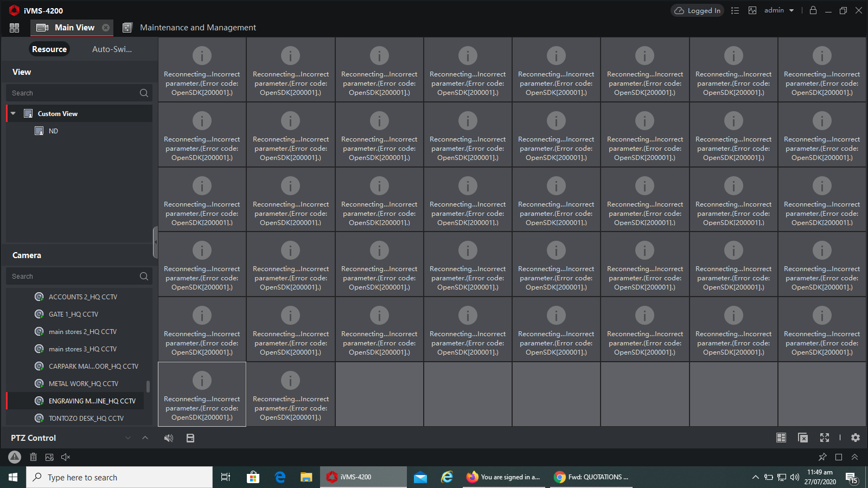This screenshot has width=868, height=488.
Task: Collapse the Custom View tree node
Action: pos(13,113)
